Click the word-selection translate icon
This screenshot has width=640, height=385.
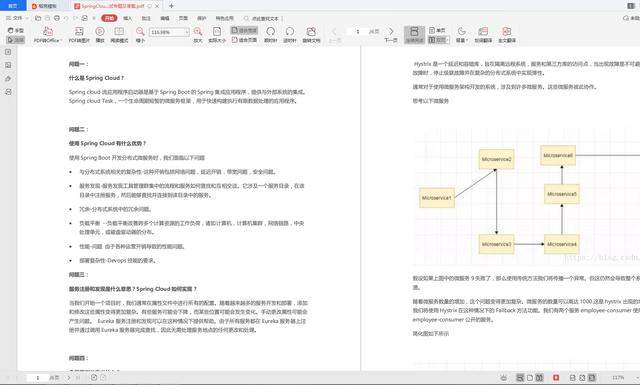[483, 35]
